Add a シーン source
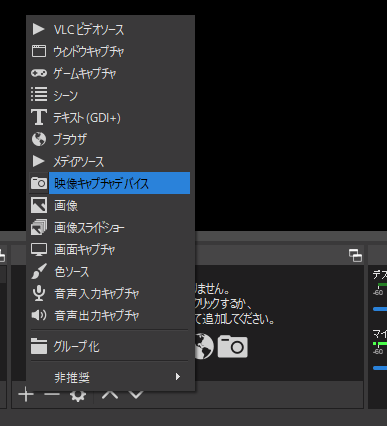The image size is (387, 426). tap(110, 95)
